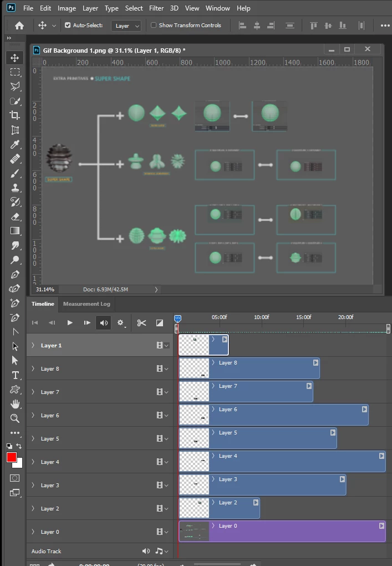
Task: Select the Zoom tool in toolbar
Action: coord(15,418)
